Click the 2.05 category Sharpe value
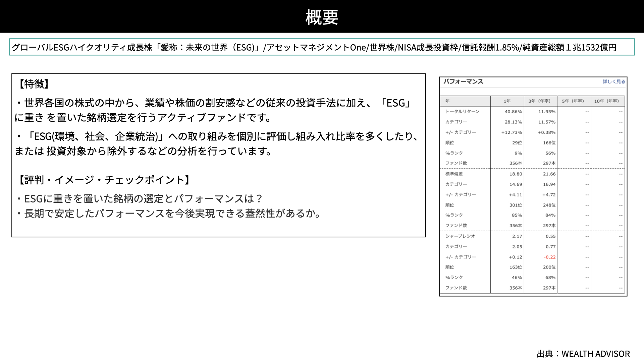The width and height of the screenshot is (644, 362). (517, 247)
